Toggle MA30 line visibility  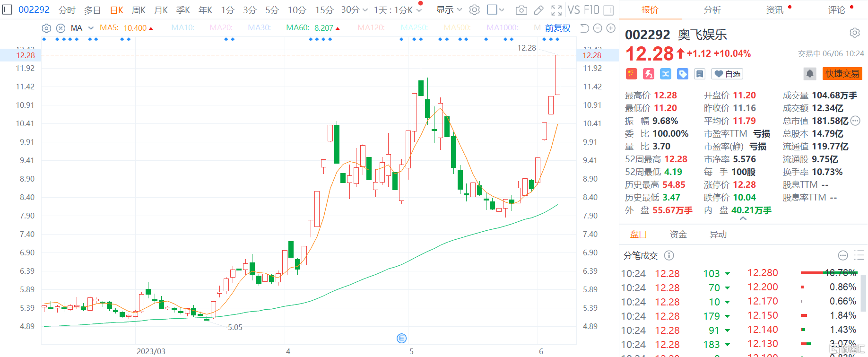259,28
